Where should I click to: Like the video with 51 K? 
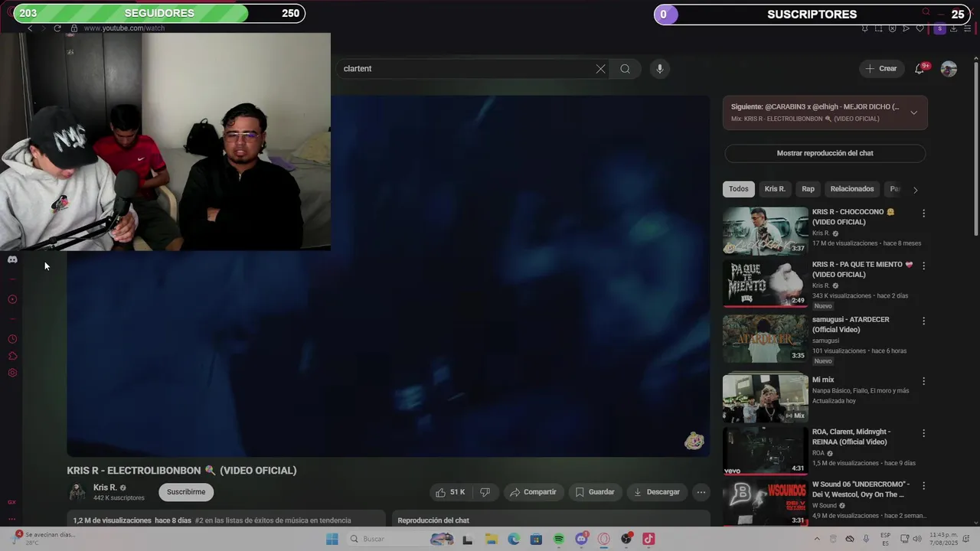coord(451,492)
